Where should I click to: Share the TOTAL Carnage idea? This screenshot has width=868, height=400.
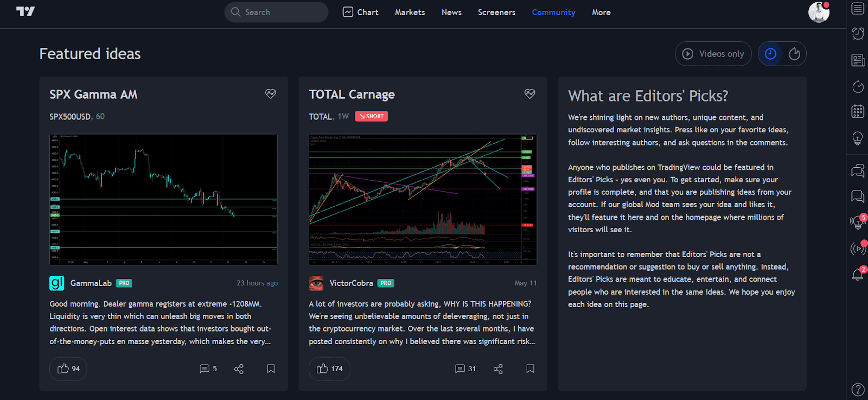coord(498,369)
